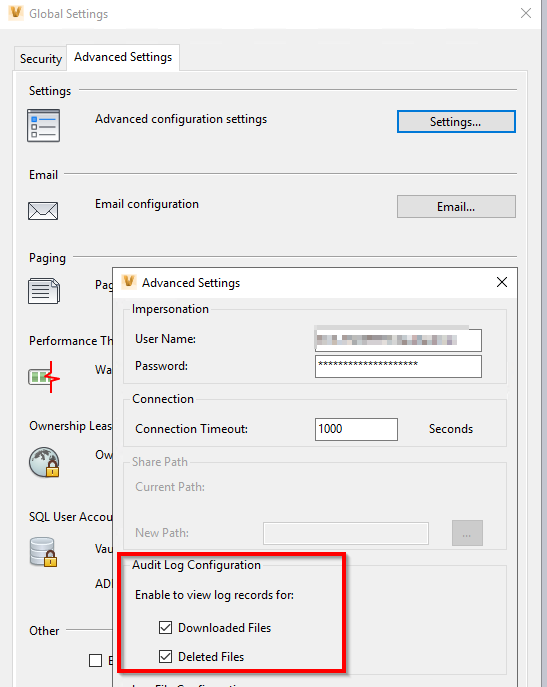Click the Ownership Lease globe lock icon
The width and height of the screenshot is (547, 687).
coord(44,462)
